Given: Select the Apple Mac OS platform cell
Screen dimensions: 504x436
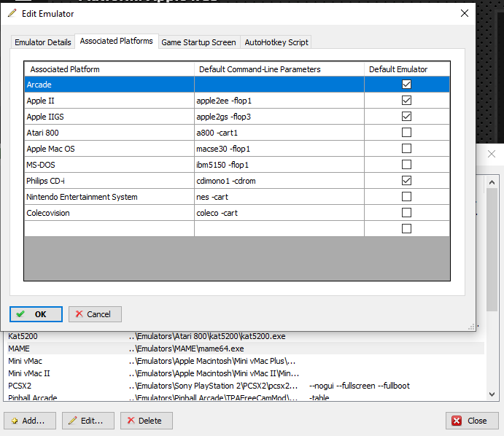Looking at the screenshot, I should tap(109, 149).
